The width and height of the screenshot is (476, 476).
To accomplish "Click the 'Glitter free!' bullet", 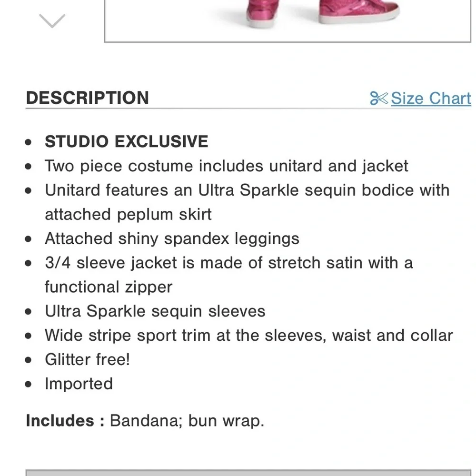I will (88, 360).
